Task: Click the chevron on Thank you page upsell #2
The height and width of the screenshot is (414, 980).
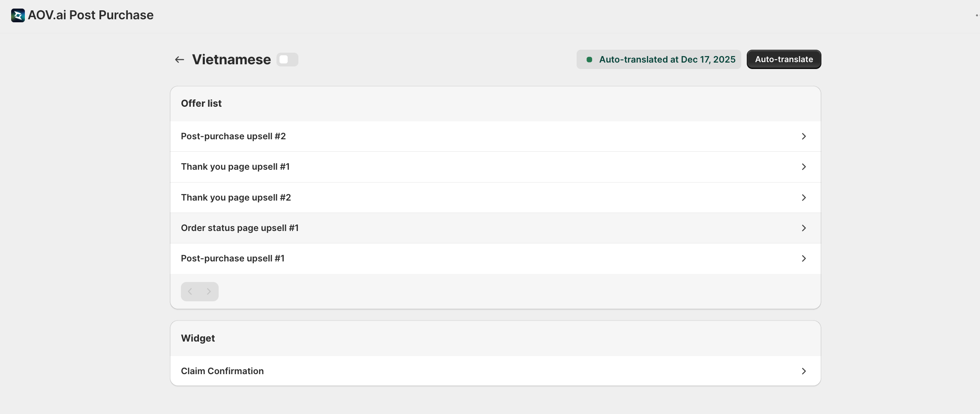Action: click(804, 198)
